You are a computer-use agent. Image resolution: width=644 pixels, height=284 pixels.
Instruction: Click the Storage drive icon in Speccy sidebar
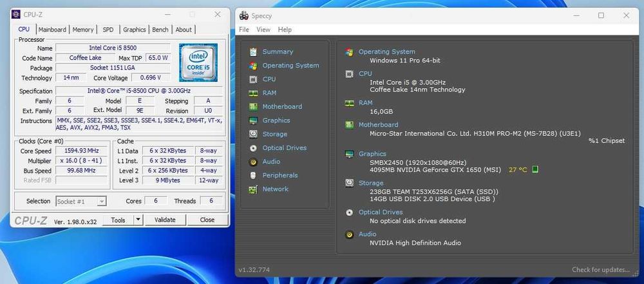(x=253, y=134)
